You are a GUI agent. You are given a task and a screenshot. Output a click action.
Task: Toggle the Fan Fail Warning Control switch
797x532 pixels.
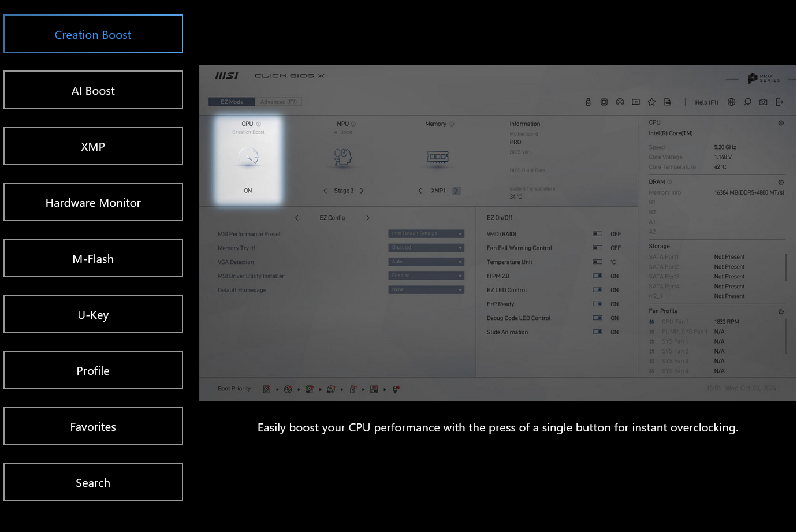tap(598, 248)
